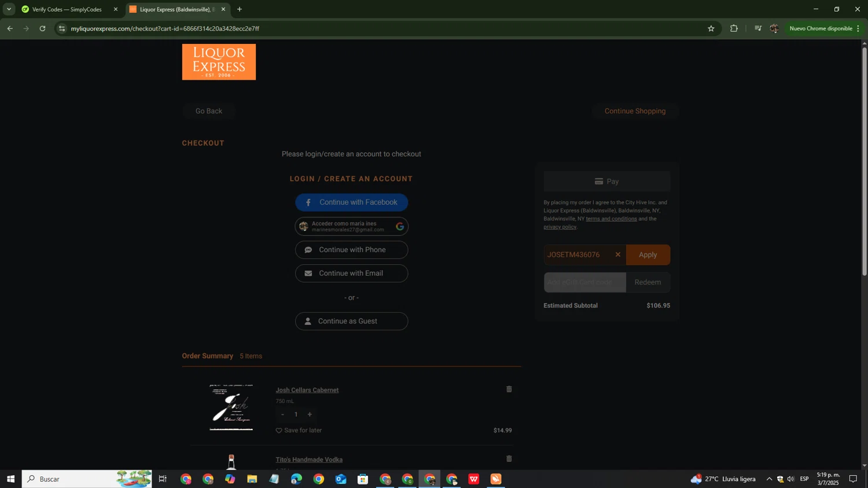
Task: Open File Explorer from the taskbar
Action: [x=252, y=479]
